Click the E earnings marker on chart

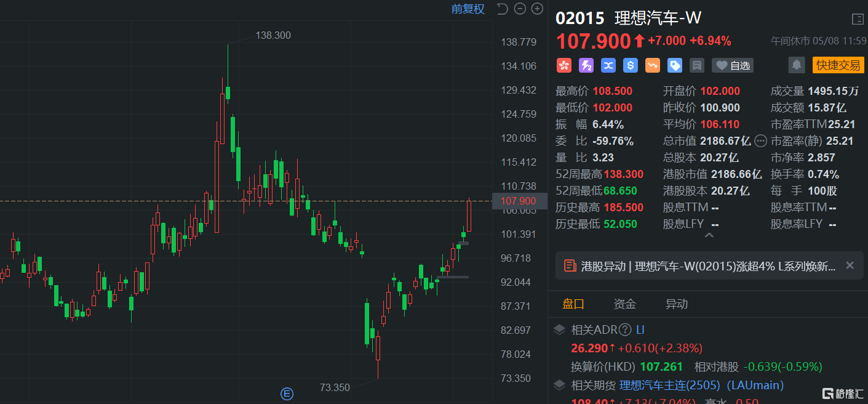pyautogui.click(x=286, y=394)
